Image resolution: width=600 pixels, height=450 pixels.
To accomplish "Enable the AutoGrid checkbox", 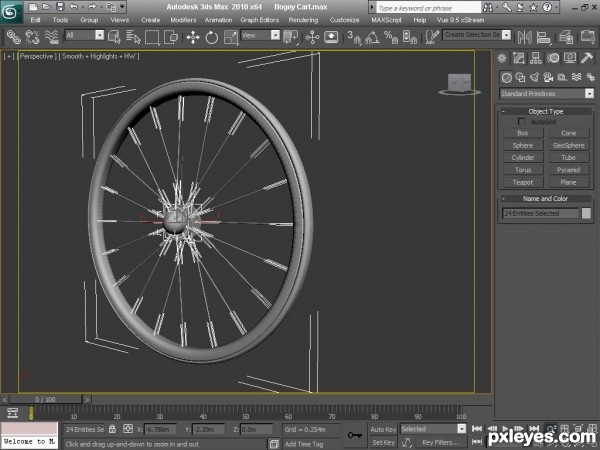I will (521, 121).
